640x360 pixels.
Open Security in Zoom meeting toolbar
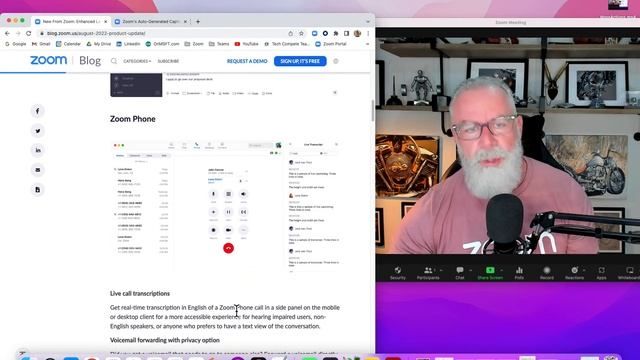pyautogui.click(x=398, y=273)
